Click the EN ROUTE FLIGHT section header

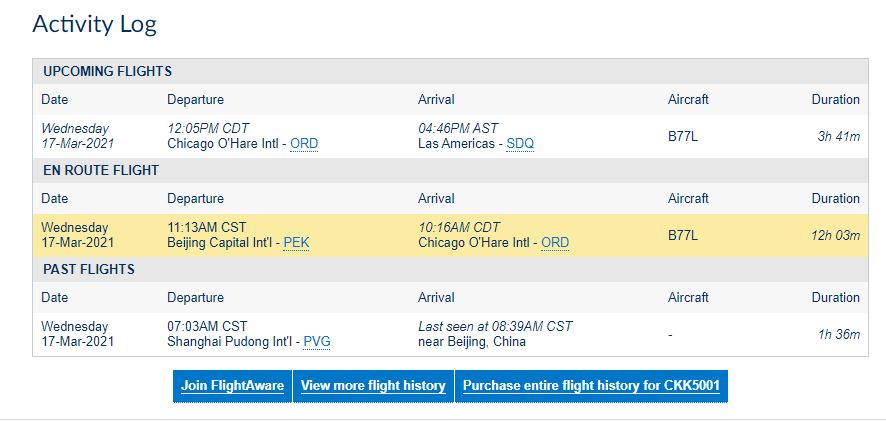pos(101,171)
